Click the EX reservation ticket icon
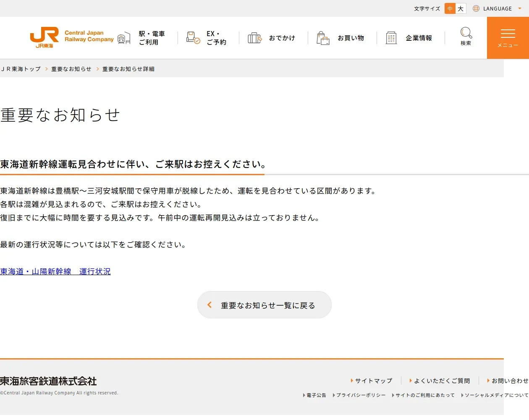The height and width of the screenshot is (420, 529). pyautogui.click(x=193, y=38)
